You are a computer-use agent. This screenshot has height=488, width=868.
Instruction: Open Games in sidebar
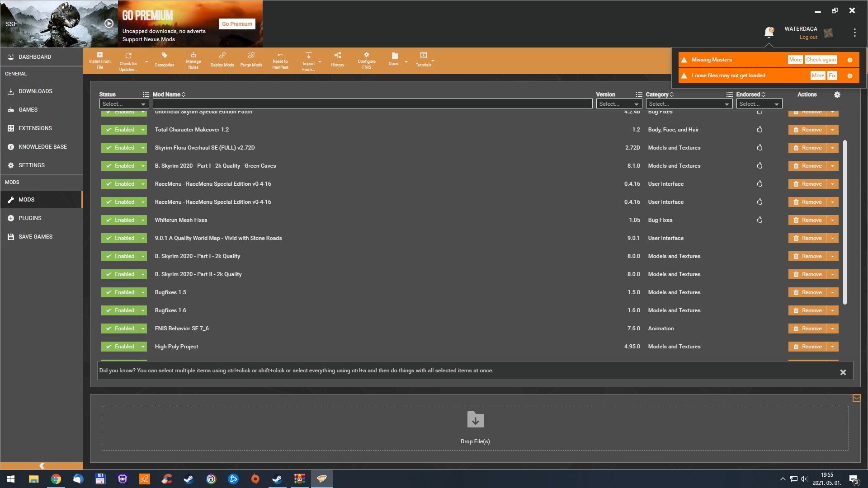click(x=42, y=110)
